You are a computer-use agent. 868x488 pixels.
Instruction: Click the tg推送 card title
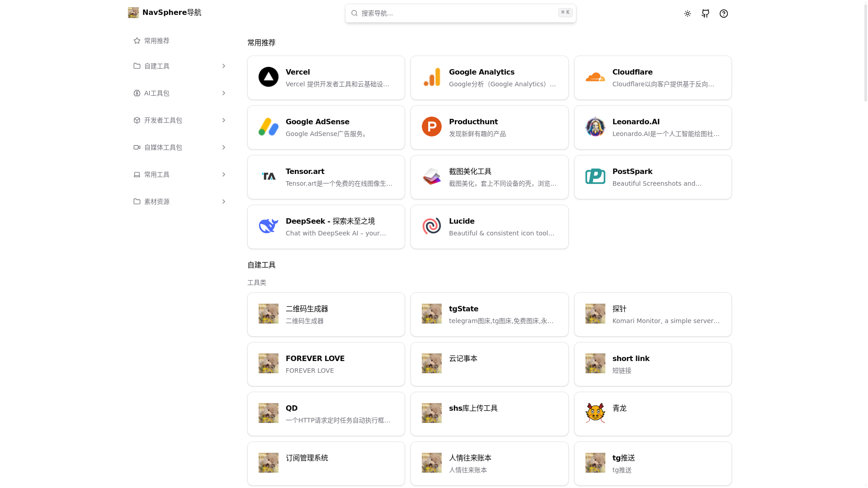pos(624,458)
